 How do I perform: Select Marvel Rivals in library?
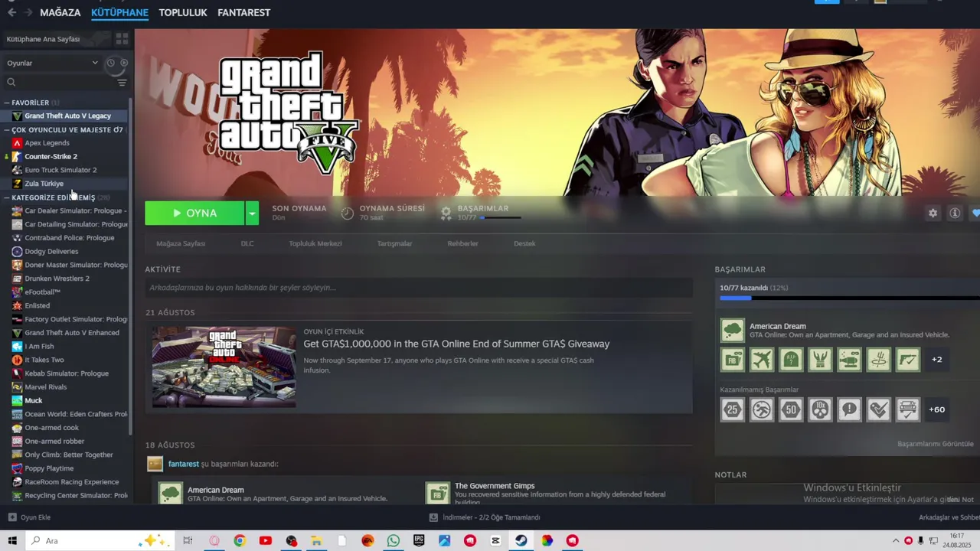click(46, 387)
